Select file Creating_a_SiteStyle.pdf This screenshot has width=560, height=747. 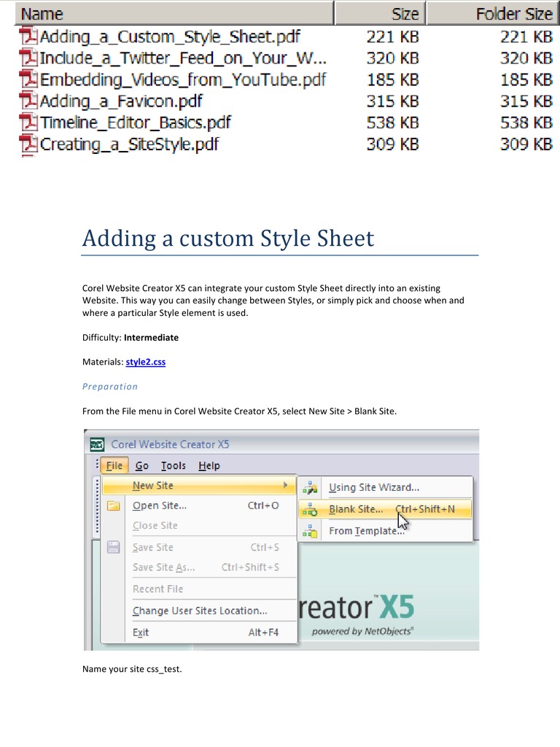pos(130,144)
